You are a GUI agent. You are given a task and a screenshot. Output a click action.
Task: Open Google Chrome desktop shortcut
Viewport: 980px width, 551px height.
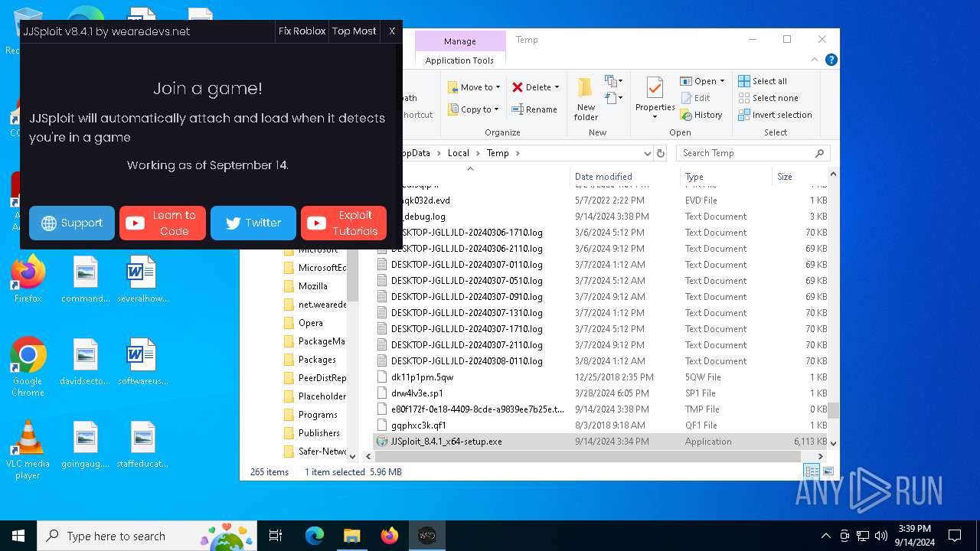tap(28, 367)
